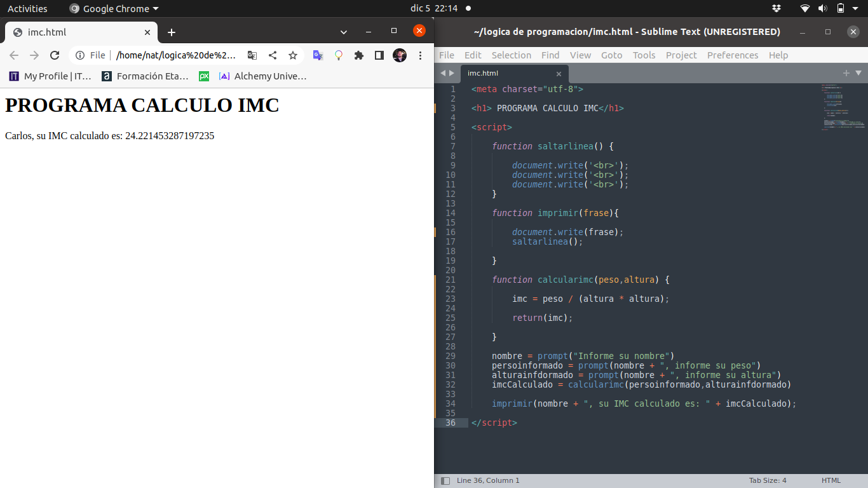The image size is (868, 488).
Task: Open the Chrome profile avatar
Action: tap(400, 55)
